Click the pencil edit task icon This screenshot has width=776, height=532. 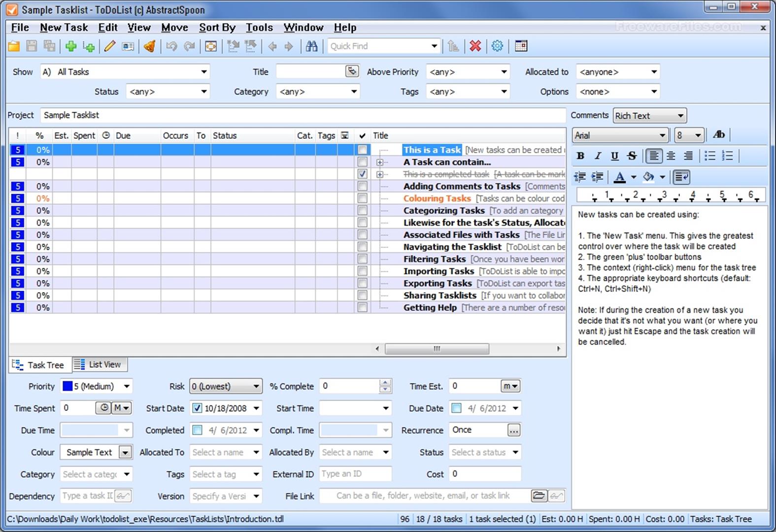tap(109, 46)
